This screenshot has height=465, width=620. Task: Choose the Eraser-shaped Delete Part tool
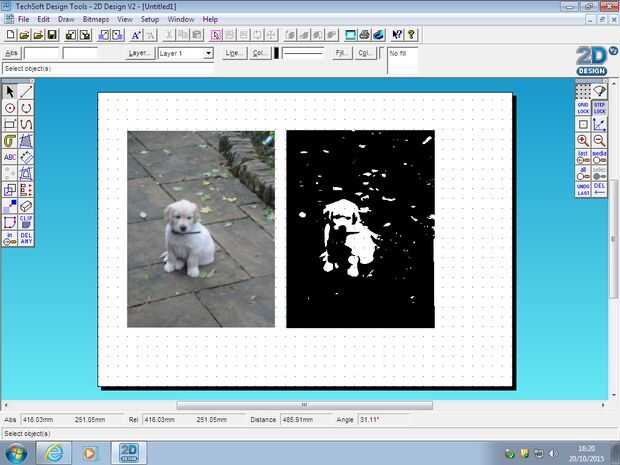pyautogui.click(x=26, y=206)
